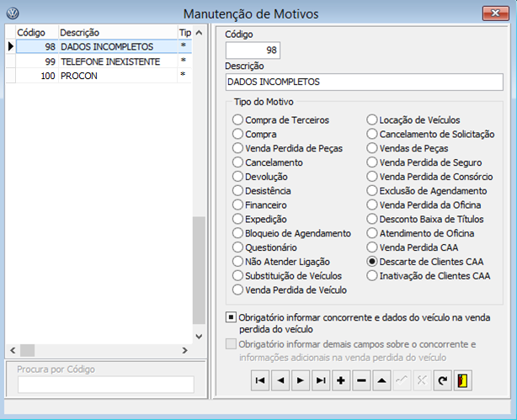Choose Venda Perdida de Consórcio option
This screenshot has width=517, height=420.
429,177
